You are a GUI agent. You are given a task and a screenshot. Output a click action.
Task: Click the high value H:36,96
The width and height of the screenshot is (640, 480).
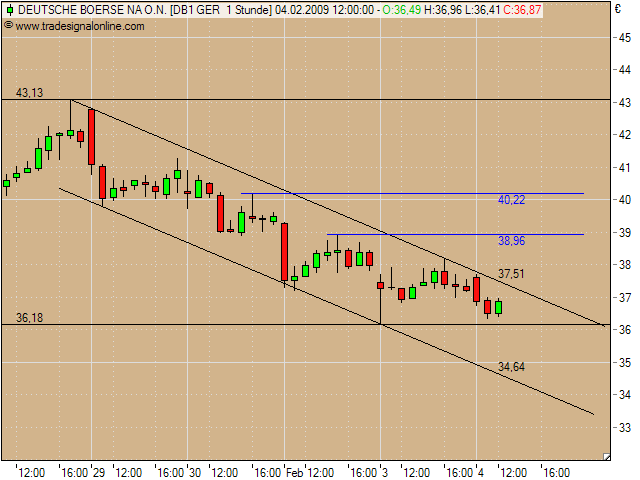[443, 10]
